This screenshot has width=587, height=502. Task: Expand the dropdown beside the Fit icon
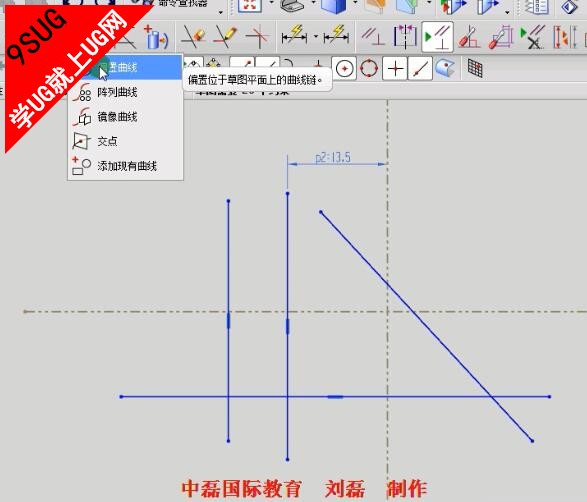(271, 4)
